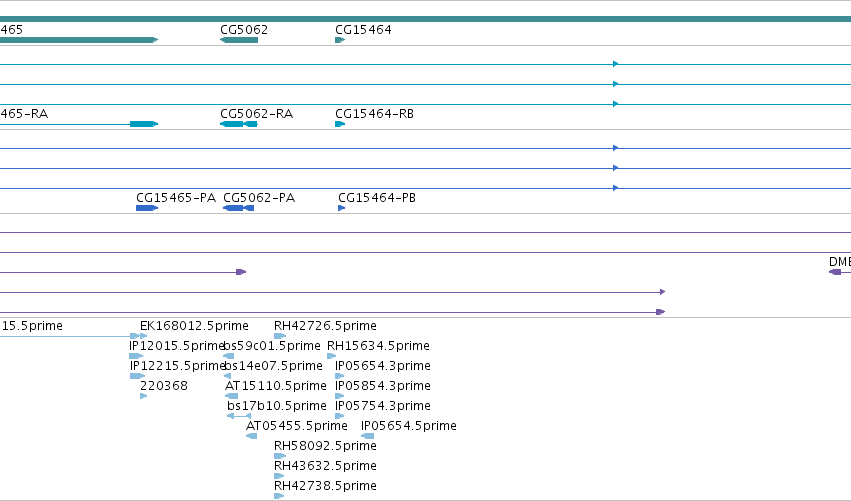Click the short purple feature arrow tip
Image resolution: width=851 pixels, height=501 pixels.
(242, 272)
